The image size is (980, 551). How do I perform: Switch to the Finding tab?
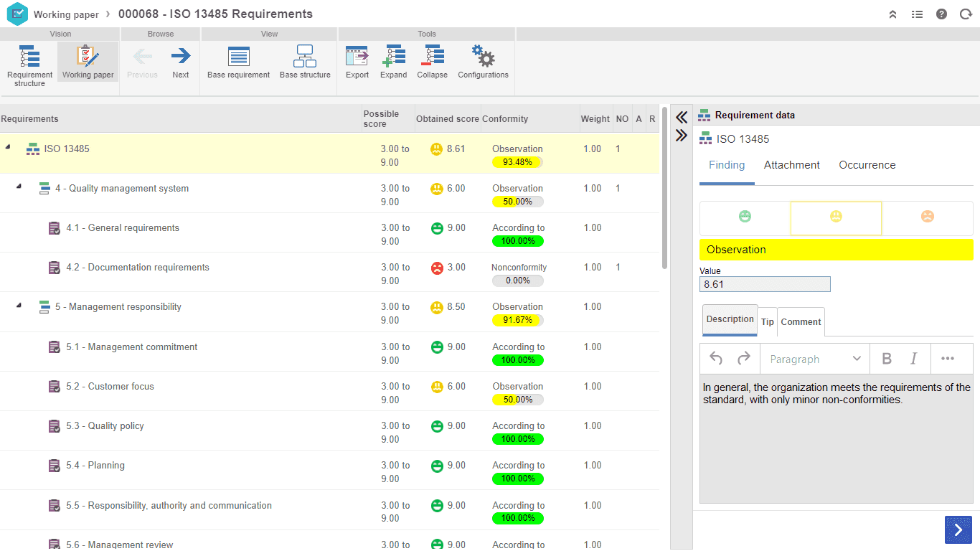coord(727,165)
